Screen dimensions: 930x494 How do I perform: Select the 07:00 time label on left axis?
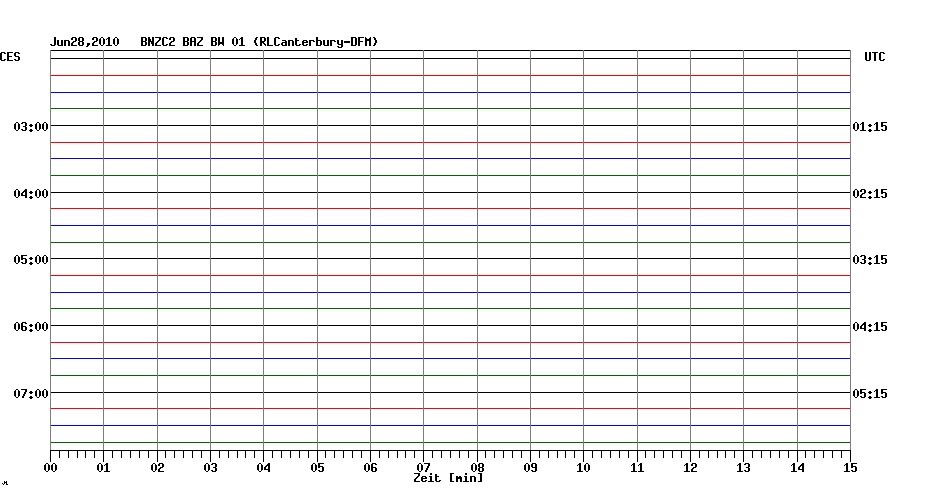pos(31,393)
